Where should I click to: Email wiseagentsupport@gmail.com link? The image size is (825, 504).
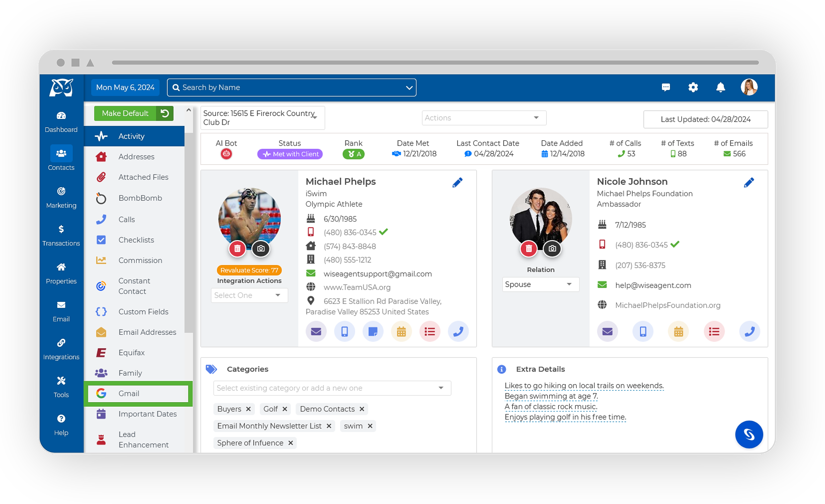(x=378, y=274)
